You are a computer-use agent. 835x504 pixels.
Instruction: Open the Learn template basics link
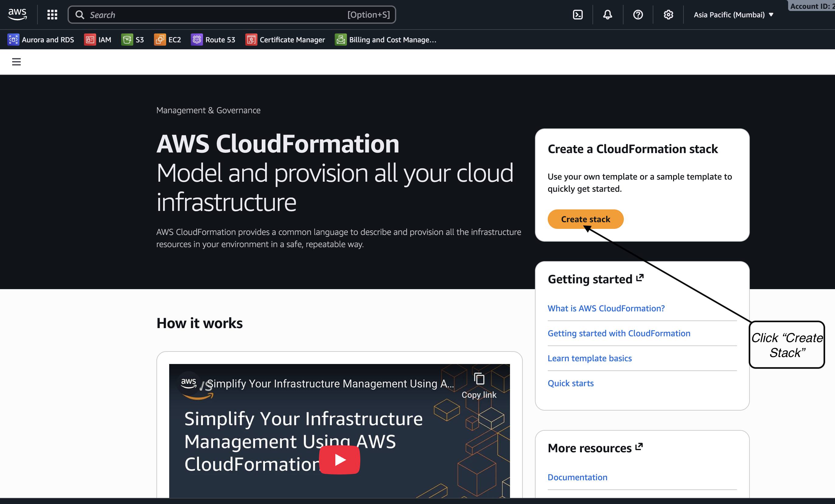(589, 358)
